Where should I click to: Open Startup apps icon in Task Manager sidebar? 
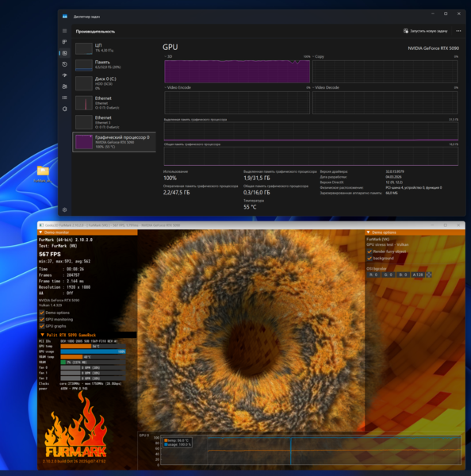point(65,75)
